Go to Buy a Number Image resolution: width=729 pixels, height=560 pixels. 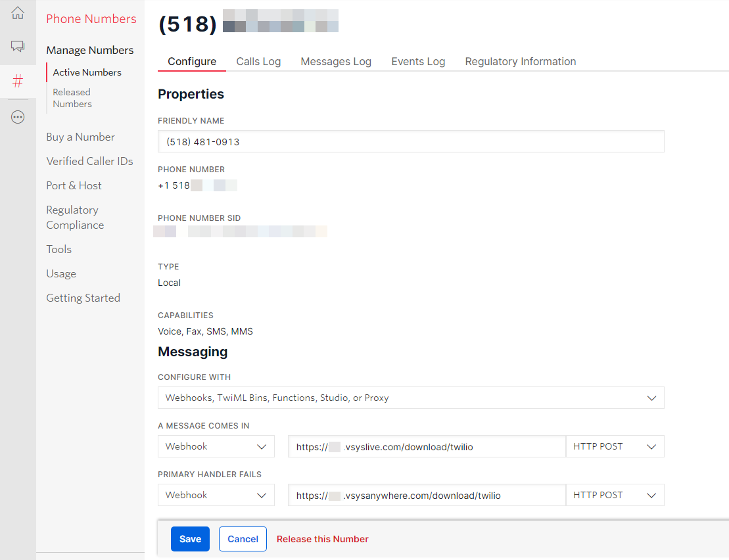pos(80,137)
